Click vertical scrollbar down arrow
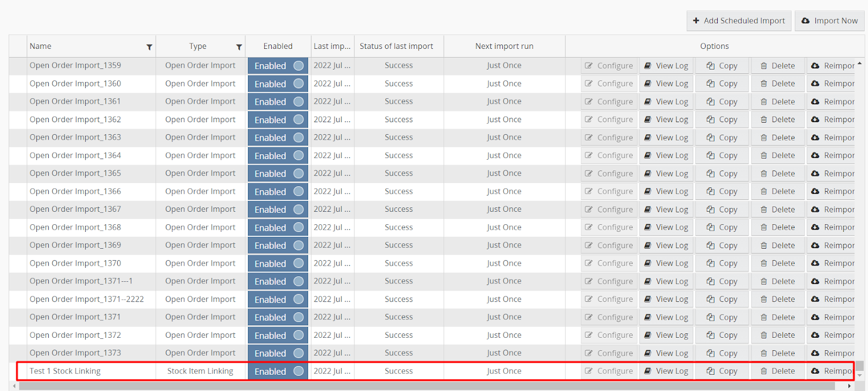Screen dimensions: 868x391 [859, 376]
